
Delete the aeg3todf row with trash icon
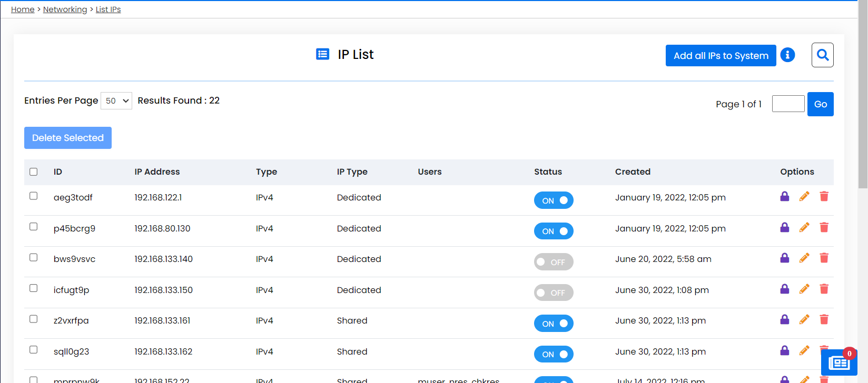tap(824, 197)
